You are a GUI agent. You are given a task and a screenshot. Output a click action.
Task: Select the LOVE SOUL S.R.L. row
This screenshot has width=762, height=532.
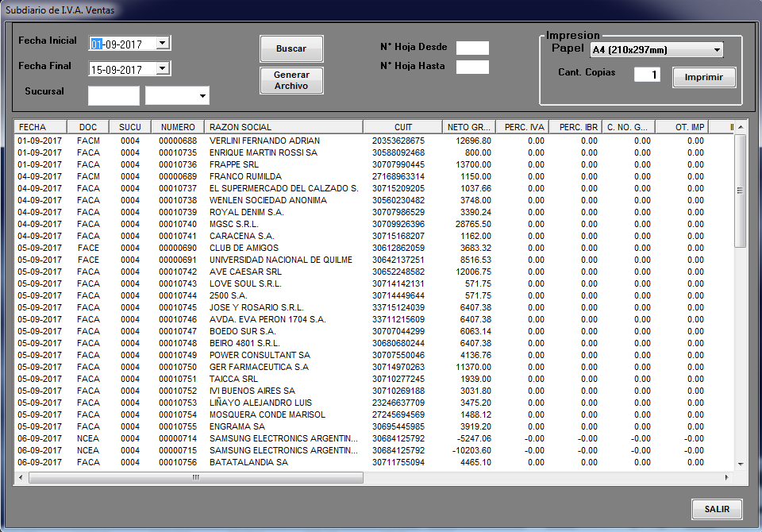(374, 283)
